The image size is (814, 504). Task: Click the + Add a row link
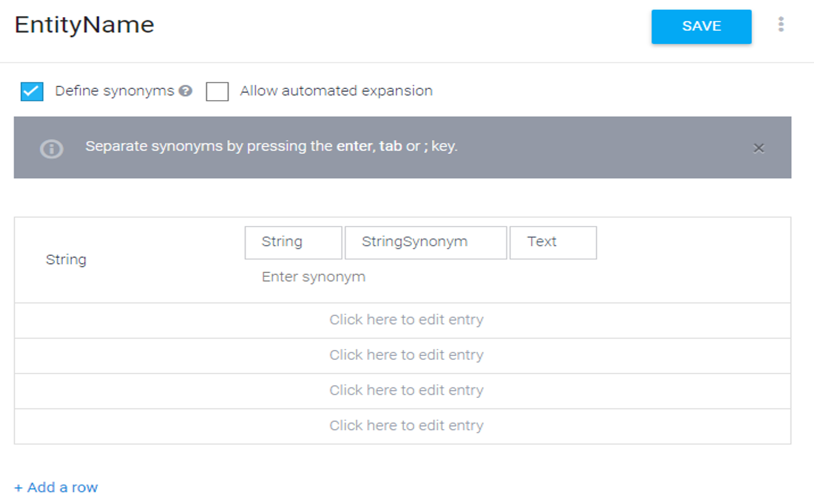coord(56,488)
